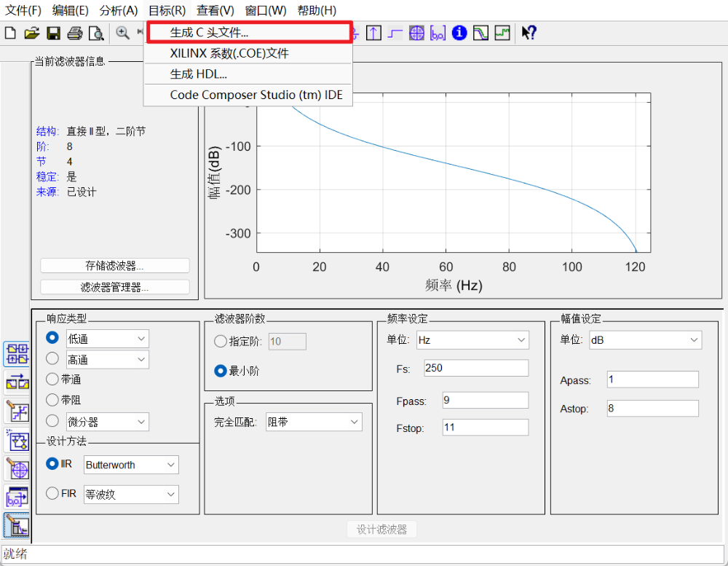Open the blue filter information icon
Image resolution: width=728 pixels, height=566 pixels.
[x=459, y=33]
